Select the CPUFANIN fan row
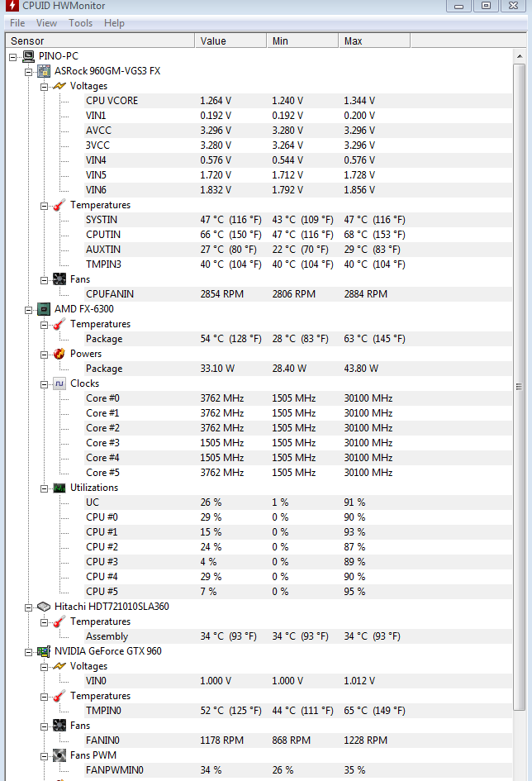 [x=298, y=294]
